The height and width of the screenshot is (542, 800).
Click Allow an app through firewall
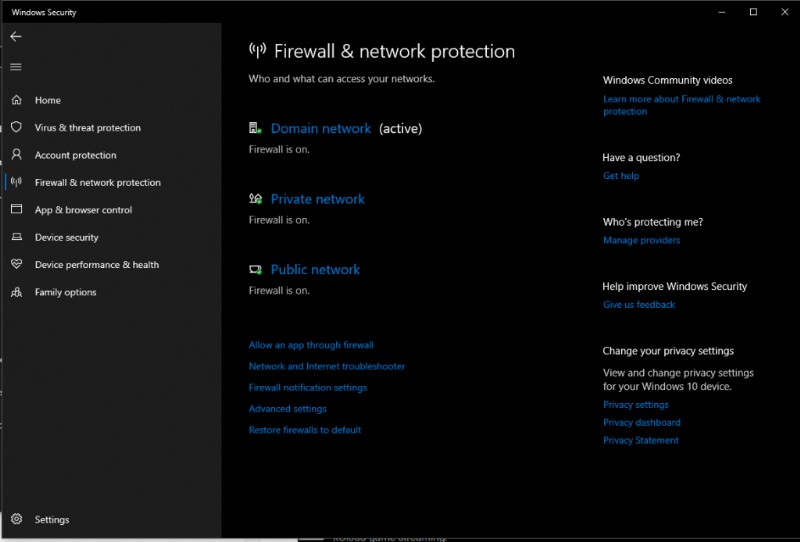coord(311,345)
